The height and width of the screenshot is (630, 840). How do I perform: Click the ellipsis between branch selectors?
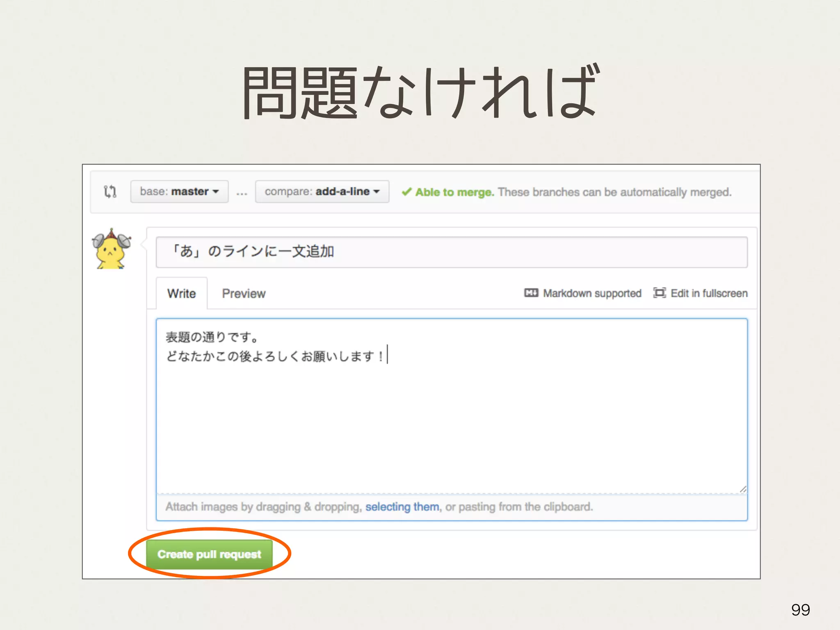242,192
